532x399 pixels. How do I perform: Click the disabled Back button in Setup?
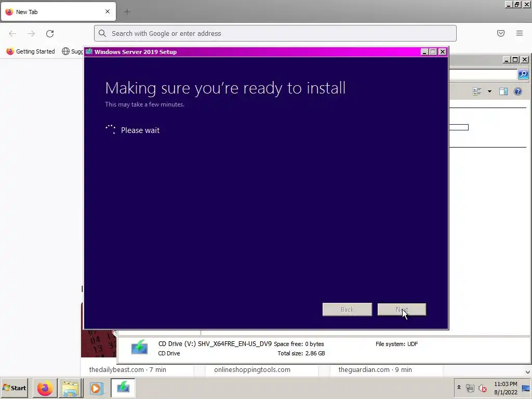pos(347,310)
